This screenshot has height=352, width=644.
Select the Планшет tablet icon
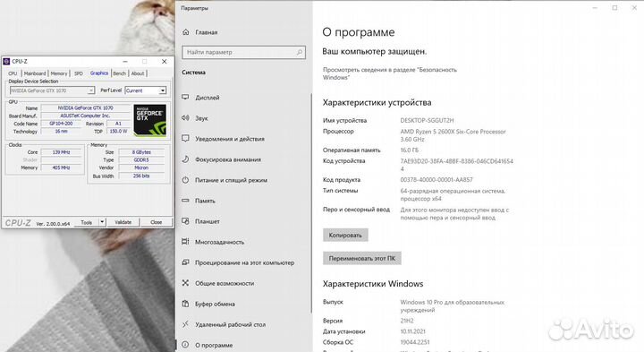click(186, 221)
